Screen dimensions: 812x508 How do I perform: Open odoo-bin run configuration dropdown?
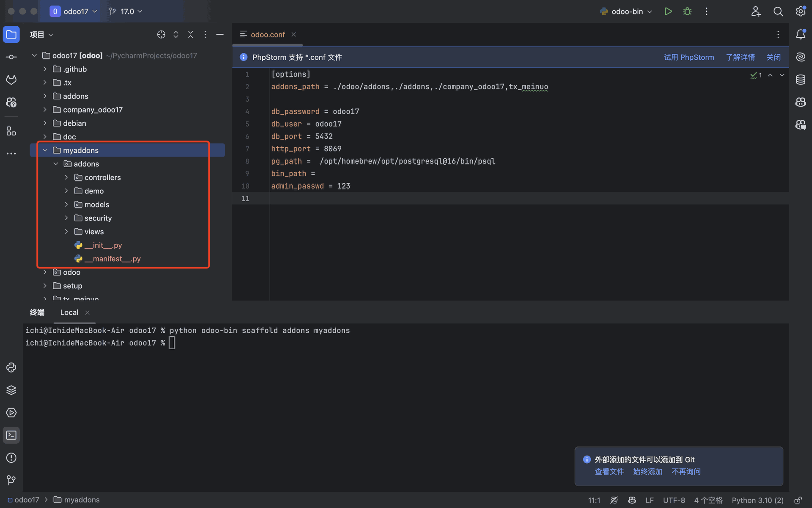tap(626, 11)
